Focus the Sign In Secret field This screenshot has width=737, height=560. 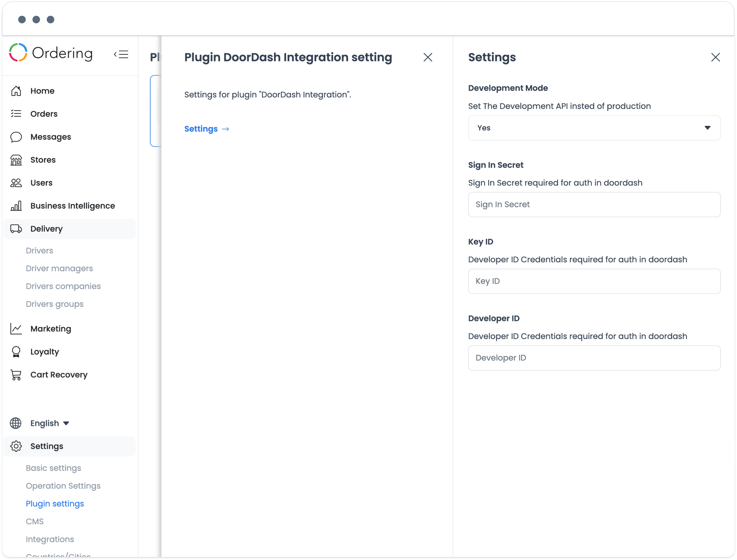594,204
